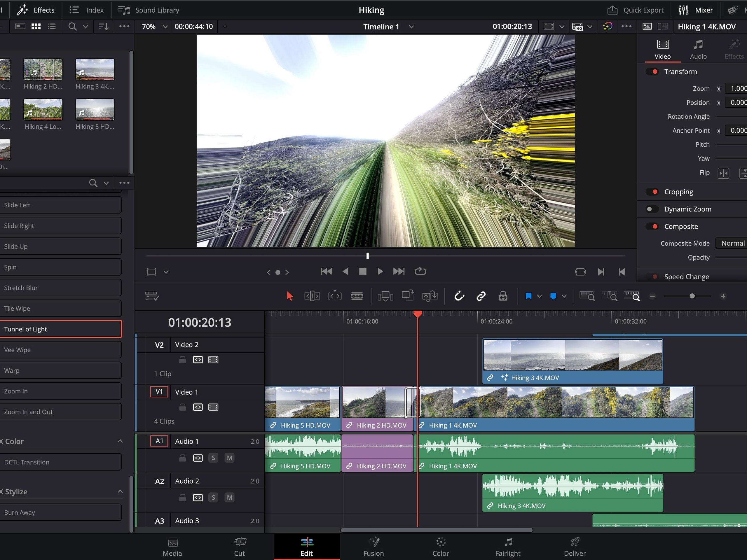Select the Blade Edit mode tool
Image resolution: width=747 pixels, height=560 pixels.
357,296
